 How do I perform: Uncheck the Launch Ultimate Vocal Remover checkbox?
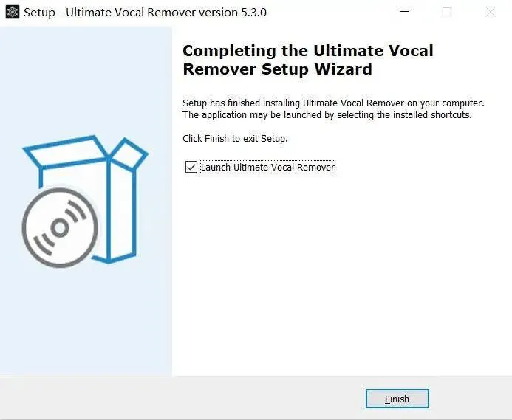point(191,167)
